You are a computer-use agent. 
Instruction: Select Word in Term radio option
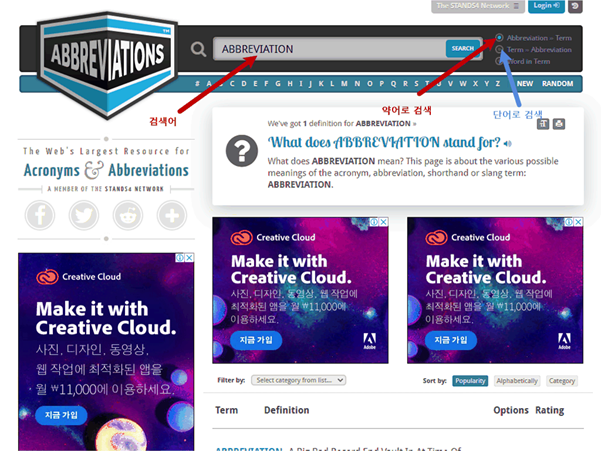(x=499, y=61)
